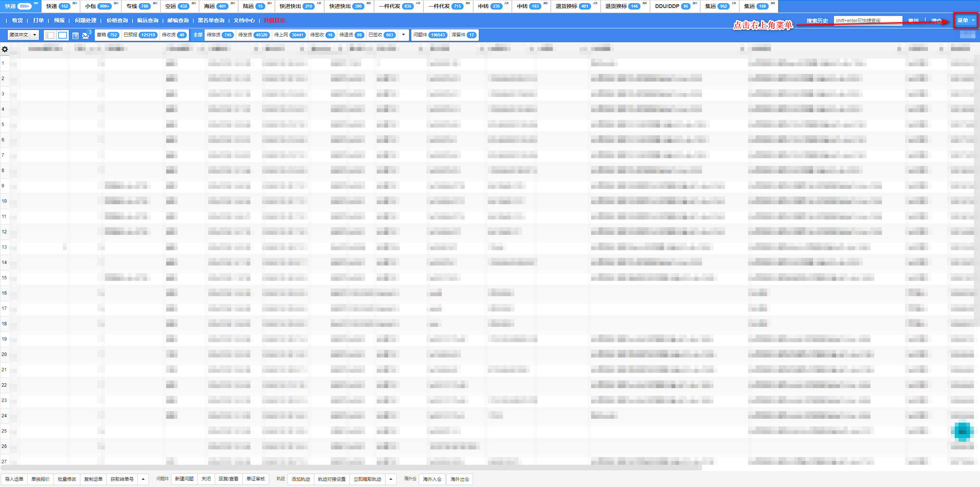Viewport: 980px width, 487px height.
Task: Select the 全部 status filter
Action: pyautogui.click(x=198, y=35)
